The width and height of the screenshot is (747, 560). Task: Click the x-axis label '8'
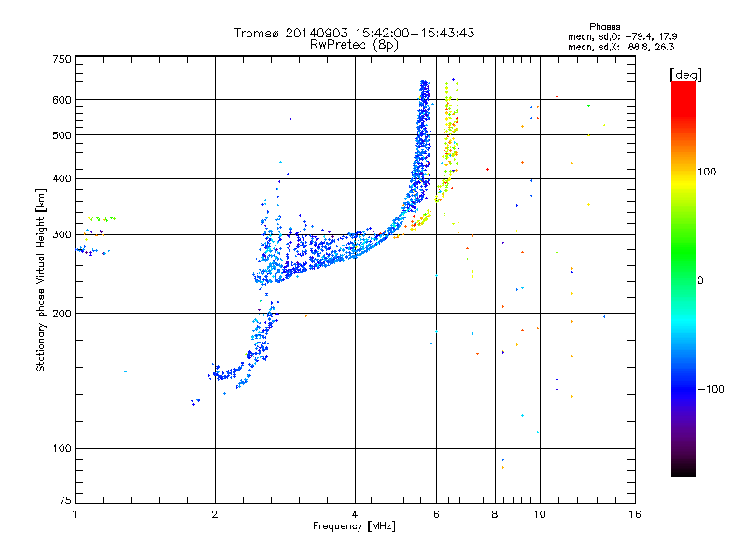click(495, 514)
